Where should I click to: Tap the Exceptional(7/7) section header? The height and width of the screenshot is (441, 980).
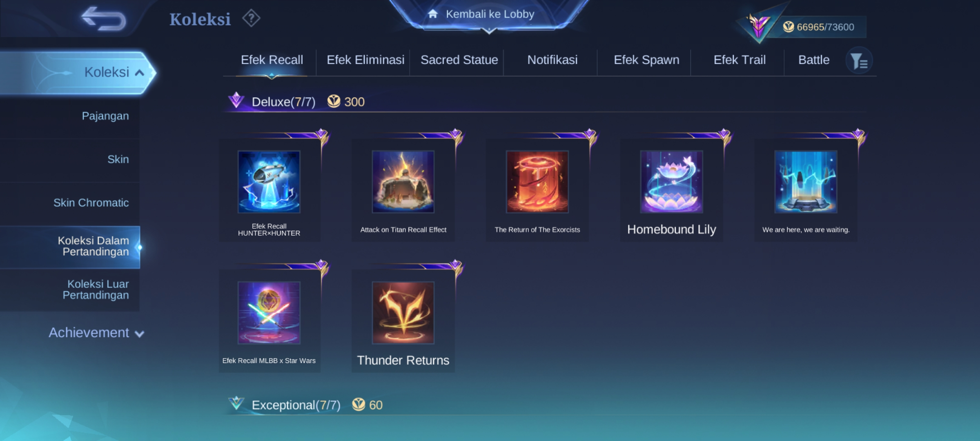(296, 405)
